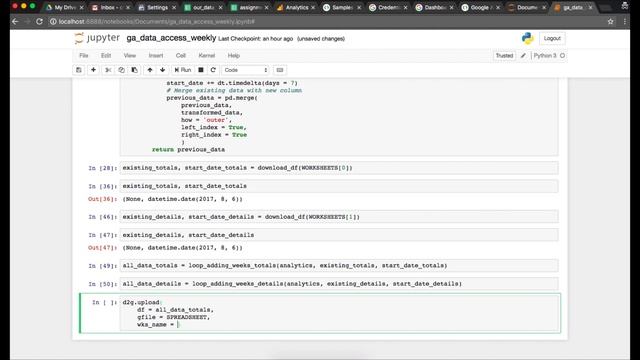Open the View menu

point(130,56)
